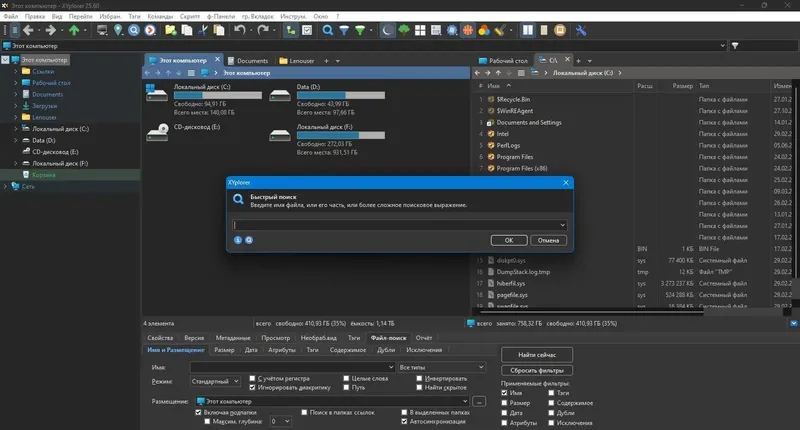Image resolution: width=800 pixels, height=430 pixels.
Task: Click the Найти сейчас button
Action: (x=537, y=355)
